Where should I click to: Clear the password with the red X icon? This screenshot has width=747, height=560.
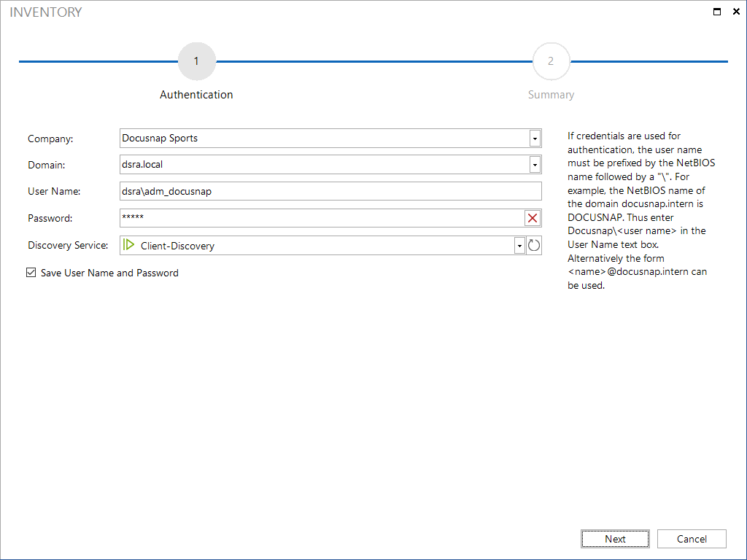coord(533,218)
